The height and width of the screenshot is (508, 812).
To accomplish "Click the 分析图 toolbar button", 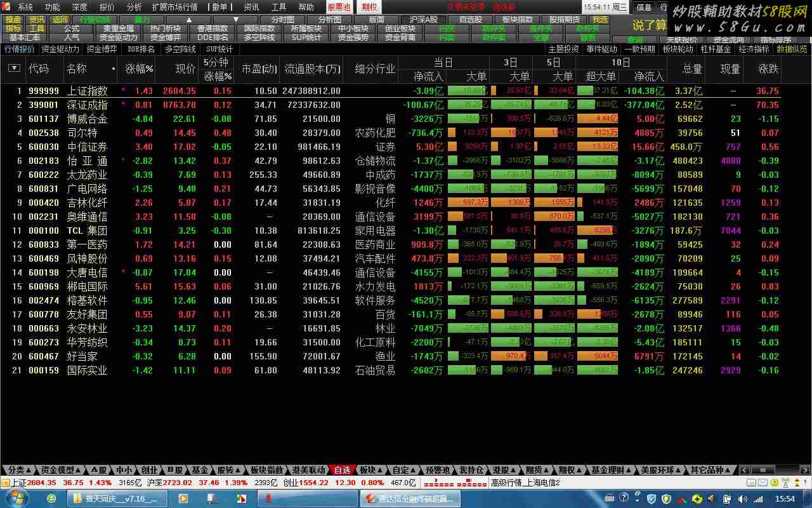I will click(x=329, y=20).
